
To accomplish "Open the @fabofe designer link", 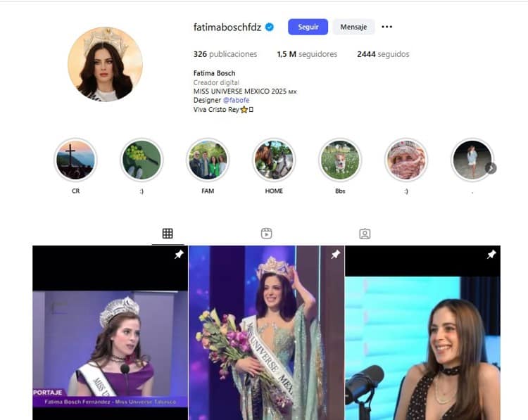I will click(x=236, y=101).
